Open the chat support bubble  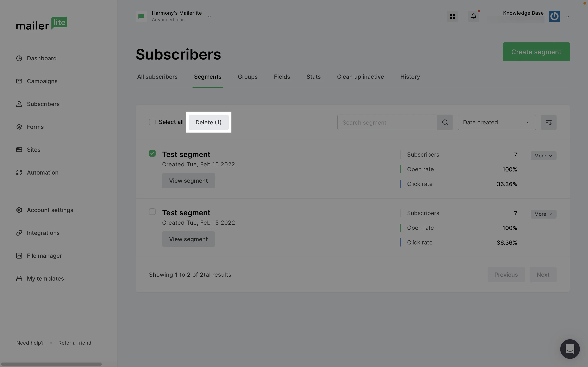(x=570, y=349)
